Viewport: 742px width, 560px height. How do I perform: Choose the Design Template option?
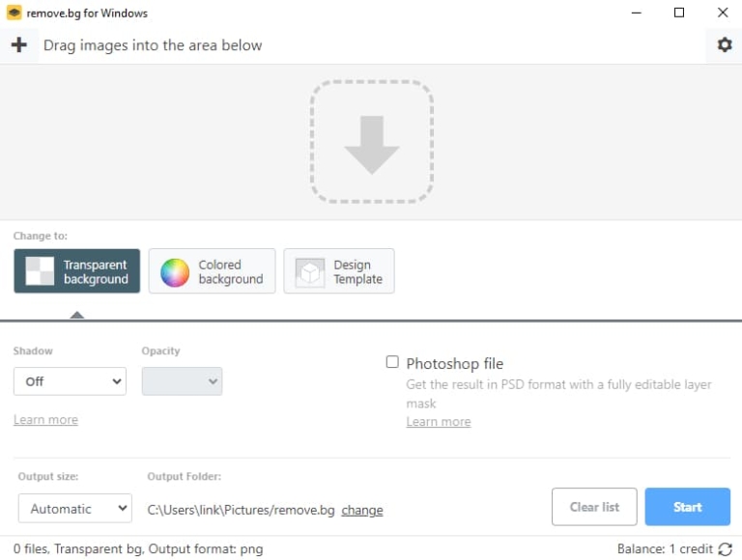339,271
